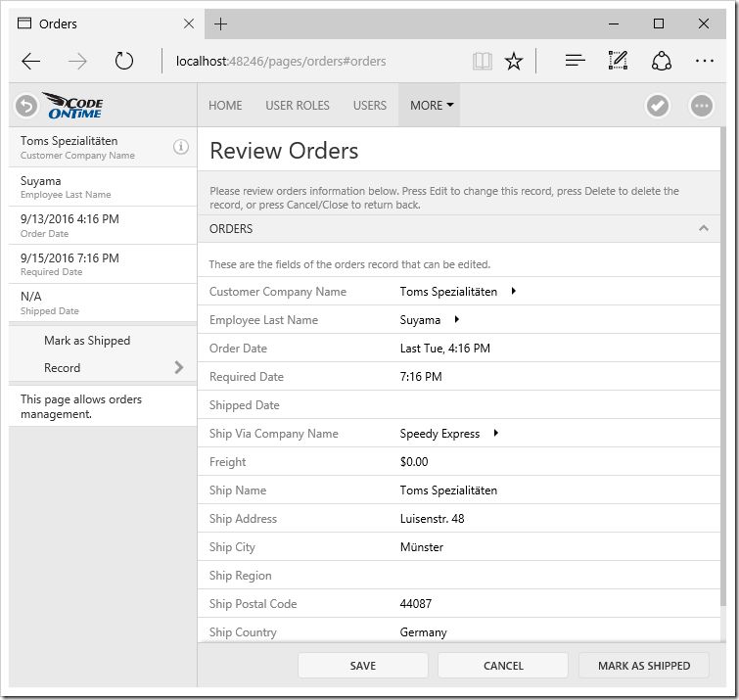Add page to favorites star icon

click(514, 62)
